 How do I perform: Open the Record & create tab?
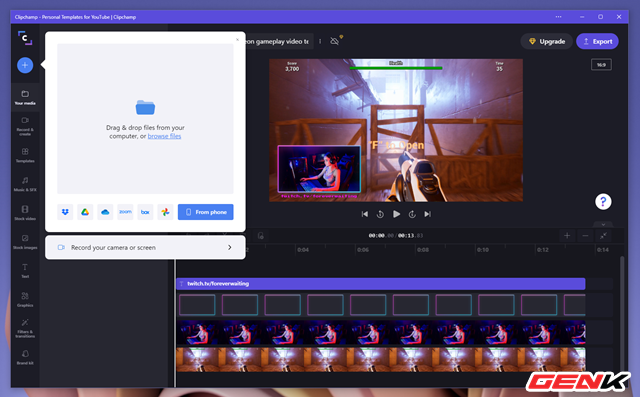(25, 126)
